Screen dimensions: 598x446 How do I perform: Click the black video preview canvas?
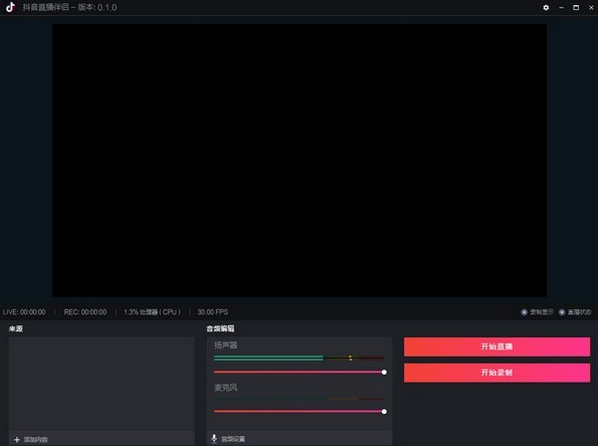[x=299, y=160]
